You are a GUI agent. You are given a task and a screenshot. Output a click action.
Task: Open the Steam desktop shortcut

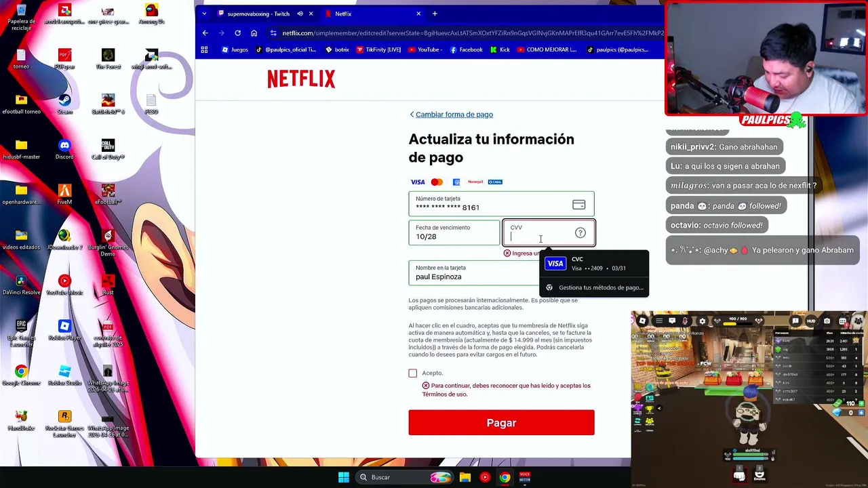pyautogui.click(x=64, y=104)
